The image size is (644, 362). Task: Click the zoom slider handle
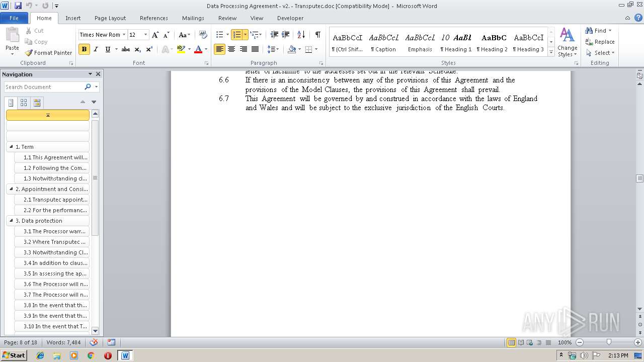pyautogui.click(x=609, y=342)
